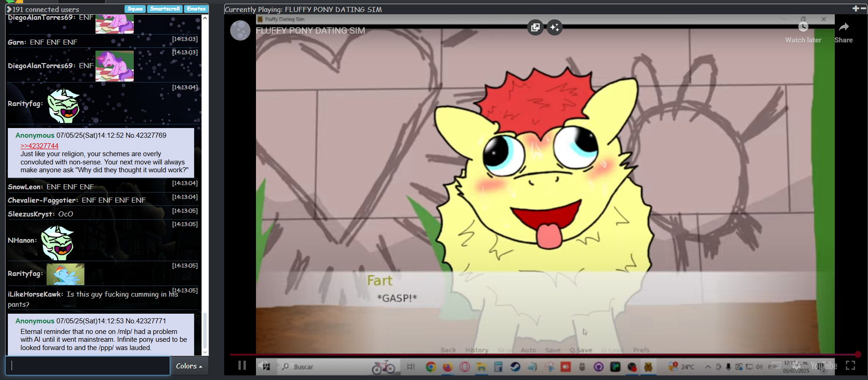Image resolution: width=868 pixels, height=380 pixels.
Task: Expand the connected users list arrow
Action: point(9,9)
